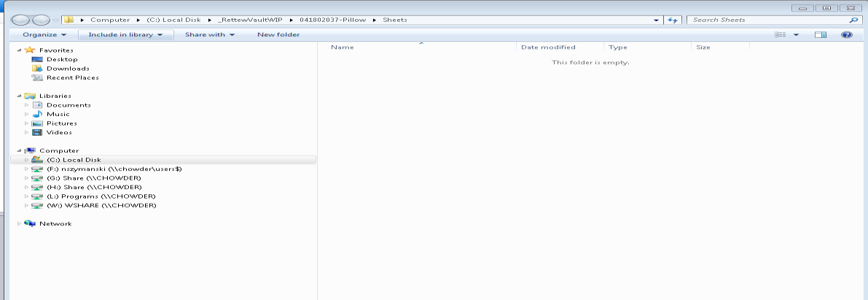The height and width of the screenshot is (300, 868).
Task: Select the Documents library
Action: (69, 105)
